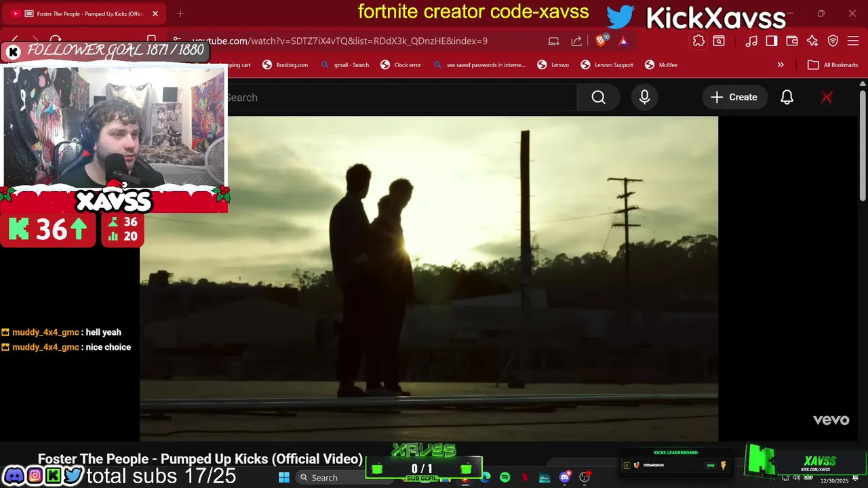Click the YouTube magnifier search button
Screen dimensions: 868x488
click(598, 98)
